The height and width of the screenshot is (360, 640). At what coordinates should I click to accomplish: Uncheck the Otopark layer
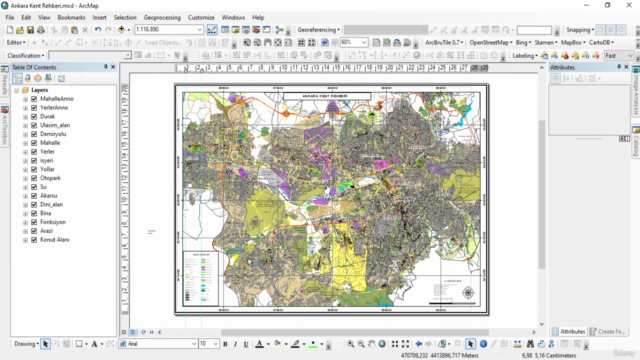(x=34, y=178)
